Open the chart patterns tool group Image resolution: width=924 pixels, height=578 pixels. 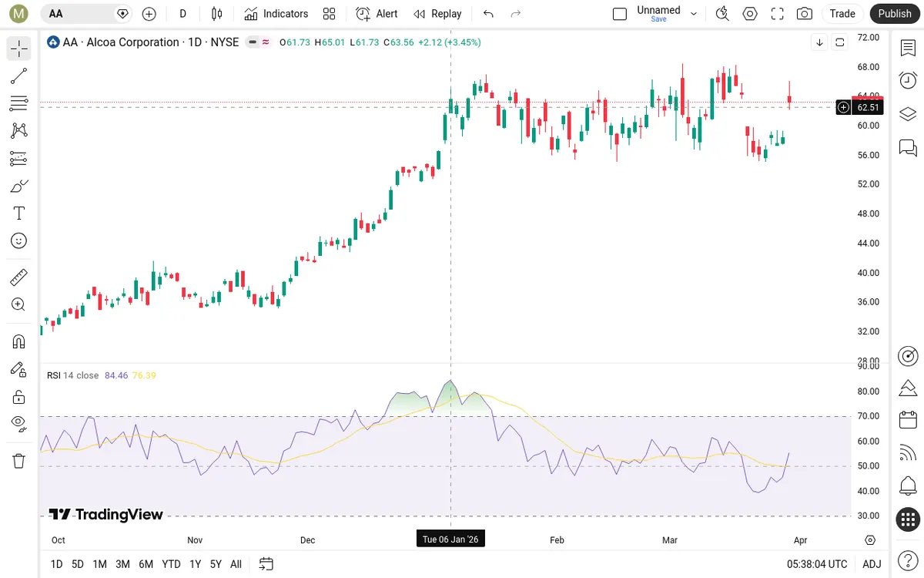coord(19,131)
